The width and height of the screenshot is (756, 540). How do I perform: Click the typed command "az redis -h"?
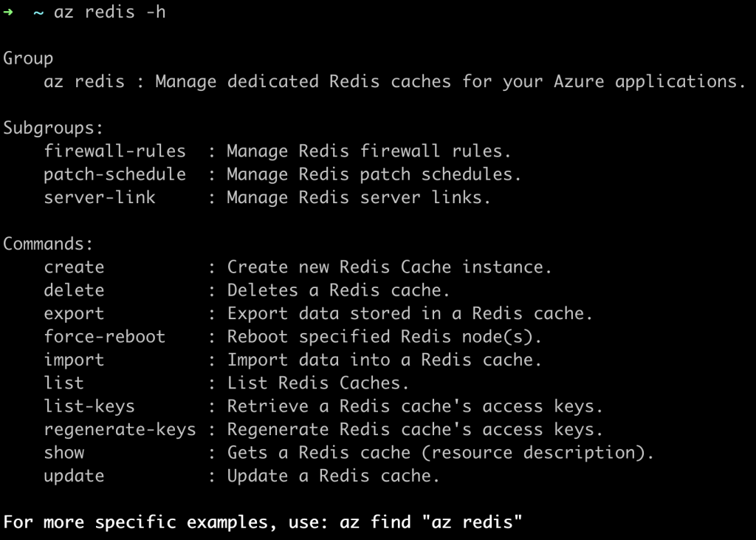[x=110, y=13]
